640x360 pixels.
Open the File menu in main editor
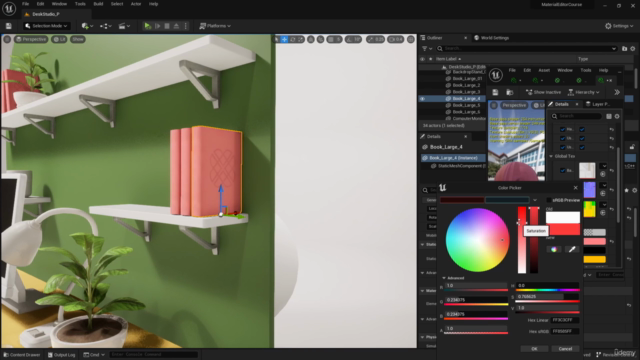pyautogui.click(x=25, y=4)
